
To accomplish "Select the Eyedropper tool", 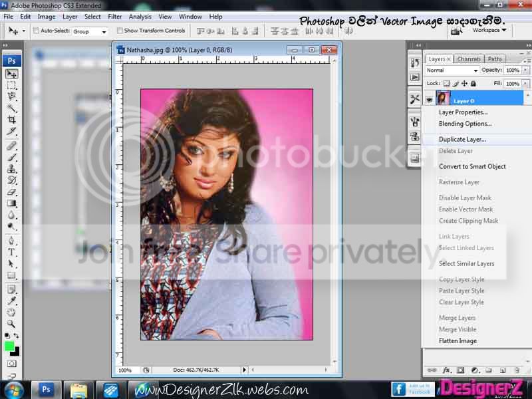I will tap(11, 301).
